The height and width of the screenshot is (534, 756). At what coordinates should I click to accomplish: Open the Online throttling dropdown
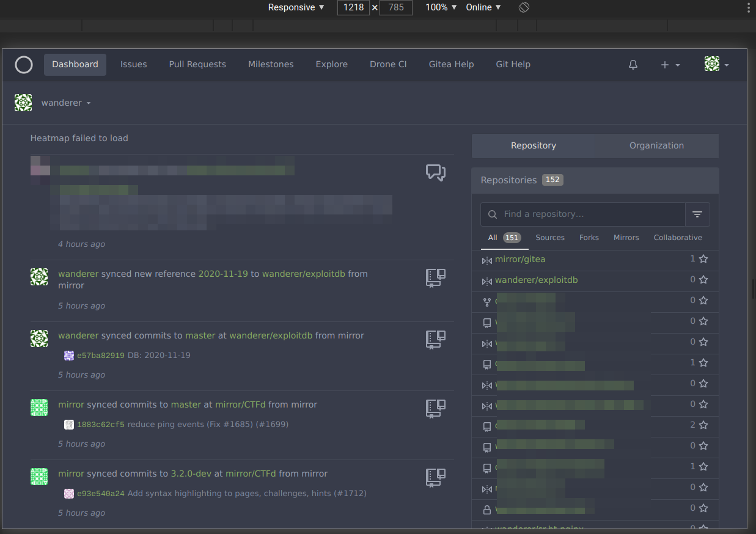(x=483, y=7)
